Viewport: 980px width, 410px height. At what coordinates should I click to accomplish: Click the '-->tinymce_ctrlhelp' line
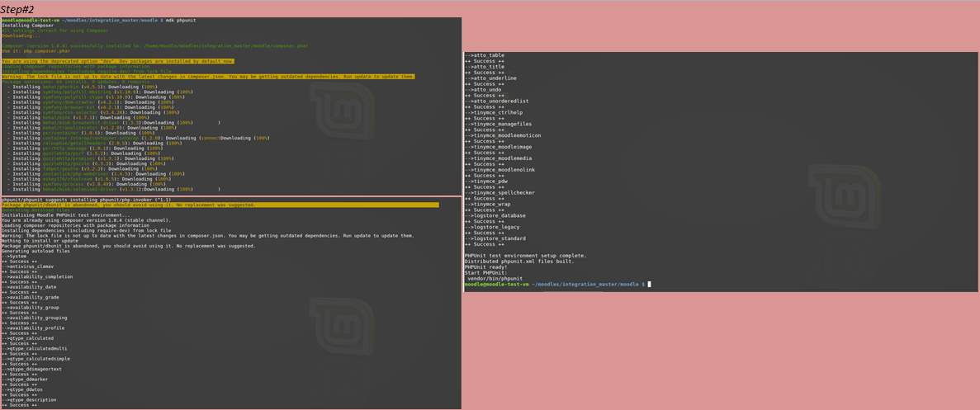pos(495,112)
